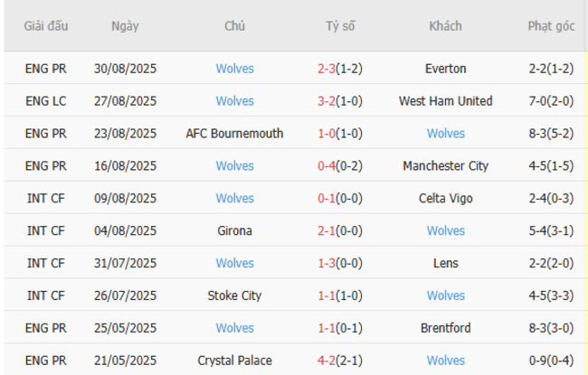The height and width of the screenshot is (375, 588).
Task: Select the Giải đấu column header
Action: (x=46, y=26)
